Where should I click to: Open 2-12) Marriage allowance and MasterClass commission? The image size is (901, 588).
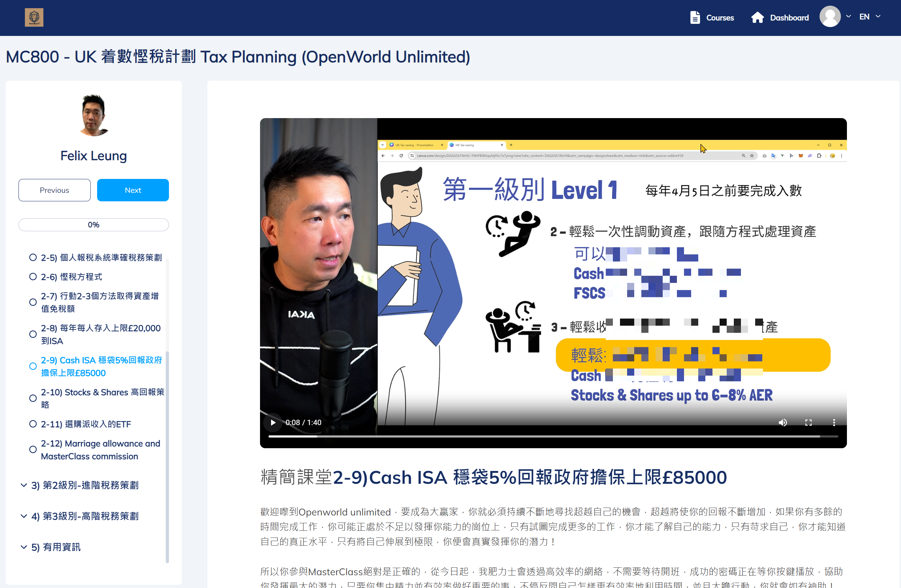tap(100, 450)
